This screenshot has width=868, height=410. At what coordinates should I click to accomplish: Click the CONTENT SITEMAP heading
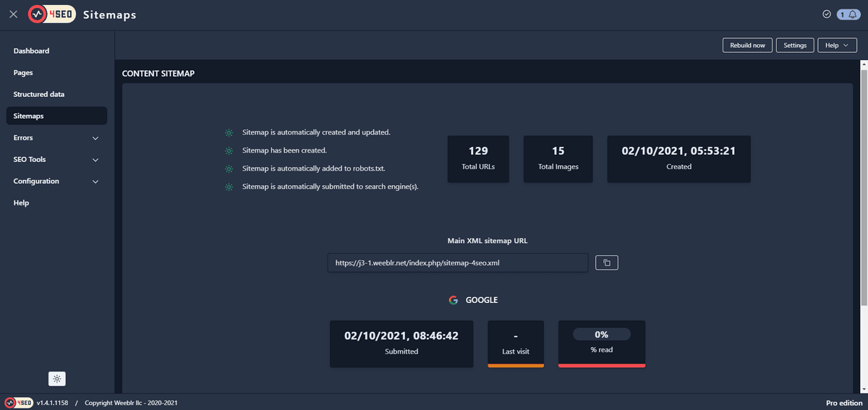pyautogui.click(x=158, y=74)
